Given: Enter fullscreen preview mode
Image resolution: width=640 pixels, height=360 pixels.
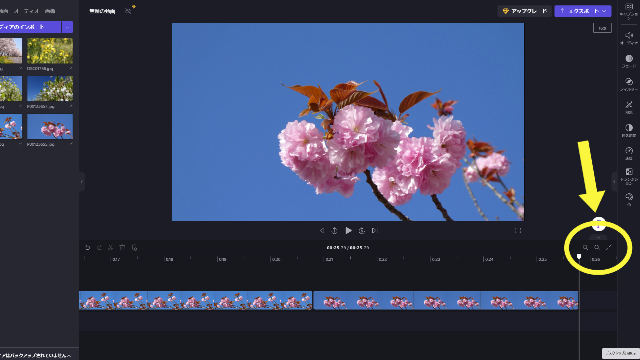Looking at the screenshot, I should coord(518,231).
